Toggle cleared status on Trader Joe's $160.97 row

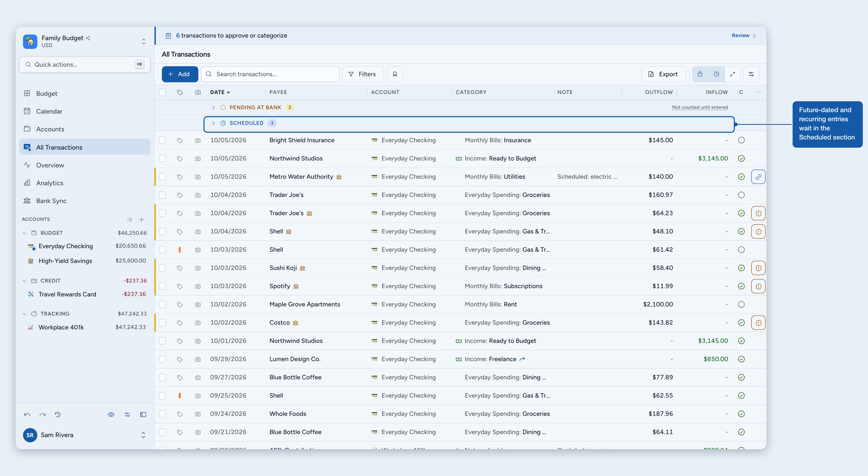coord(741,195)
